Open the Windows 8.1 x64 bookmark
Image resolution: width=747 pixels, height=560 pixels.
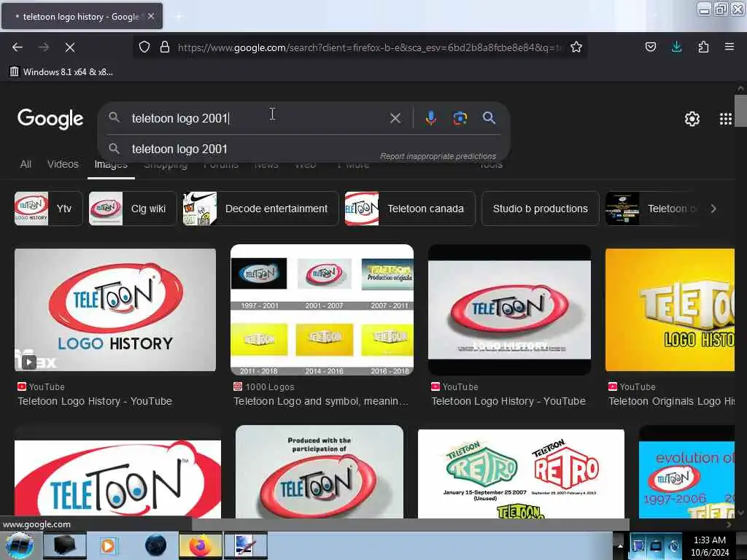pyautogui.click(x=61, y=72)
